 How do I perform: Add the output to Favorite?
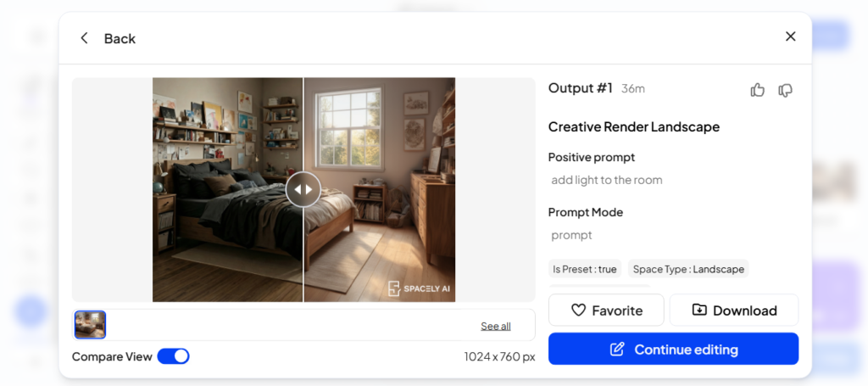pyautogui.click(x=606, y=310)
